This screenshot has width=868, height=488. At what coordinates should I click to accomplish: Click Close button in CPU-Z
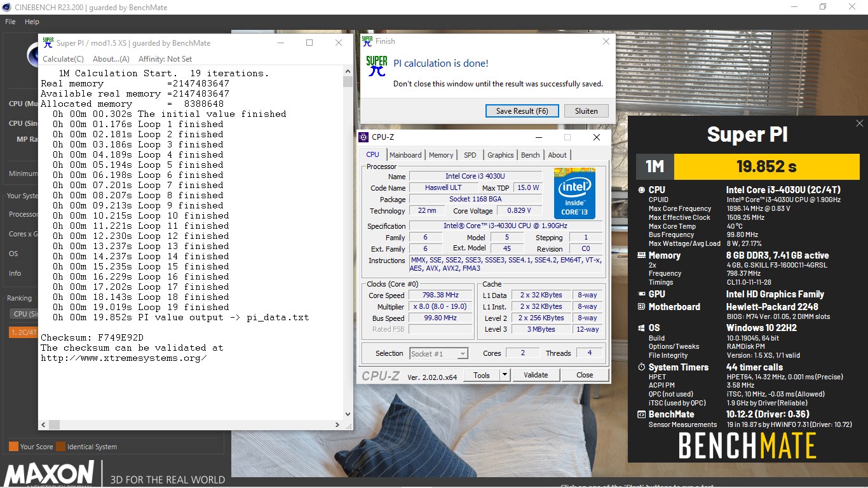[x=585, y=376]
